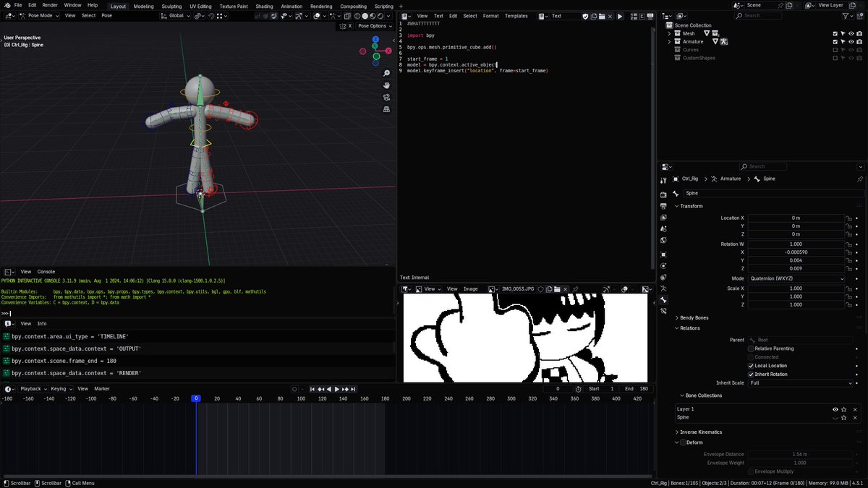Toggle viewport X-ray display
Screen dimensions: 868x488
(349, 16)
